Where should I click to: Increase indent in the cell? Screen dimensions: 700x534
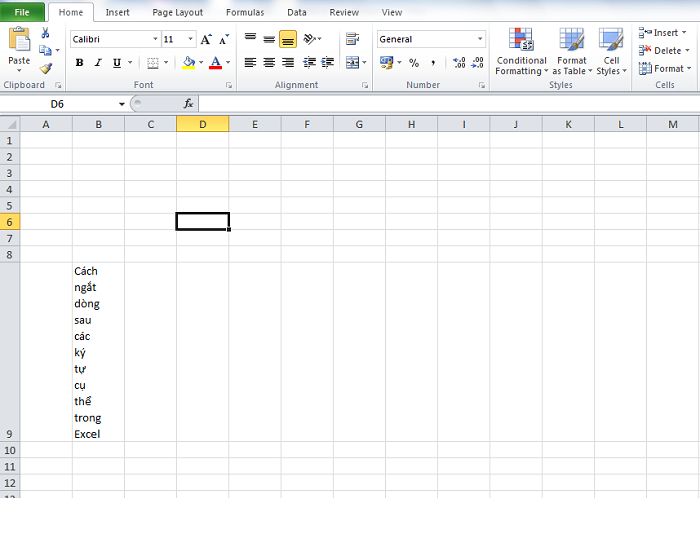(x=328, y=63)
